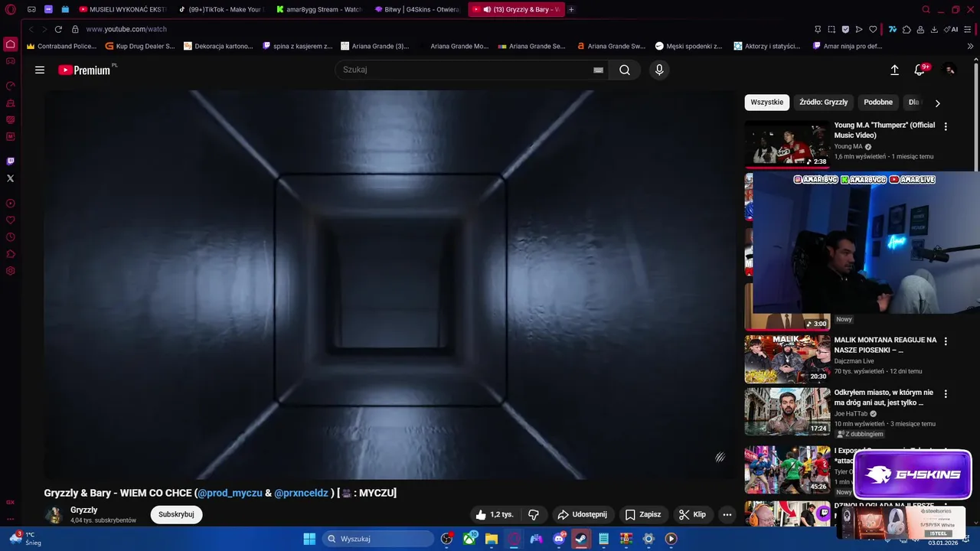
Task: Click the Subskrybuj button
Action: [x=176, y=514]
